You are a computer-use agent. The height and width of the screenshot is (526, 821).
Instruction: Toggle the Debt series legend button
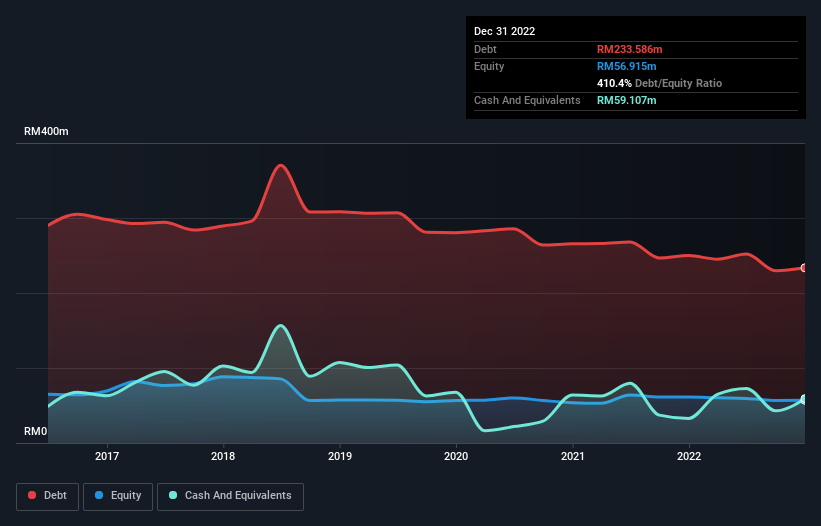[48, 496]
